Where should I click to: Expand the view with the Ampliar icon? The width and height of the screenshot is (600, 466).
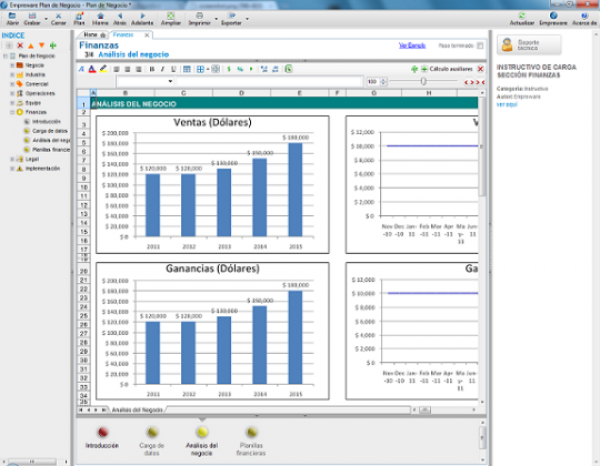(x=171, y=18)
